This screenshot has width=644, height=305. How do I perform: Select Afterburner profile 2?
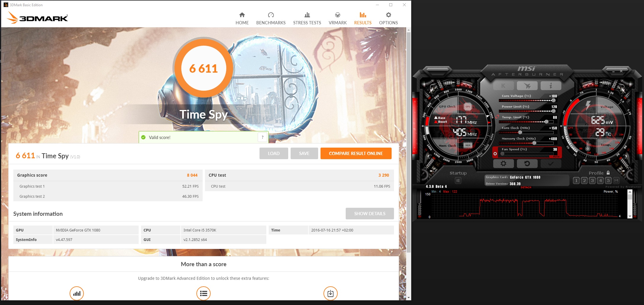coord(584,180)
